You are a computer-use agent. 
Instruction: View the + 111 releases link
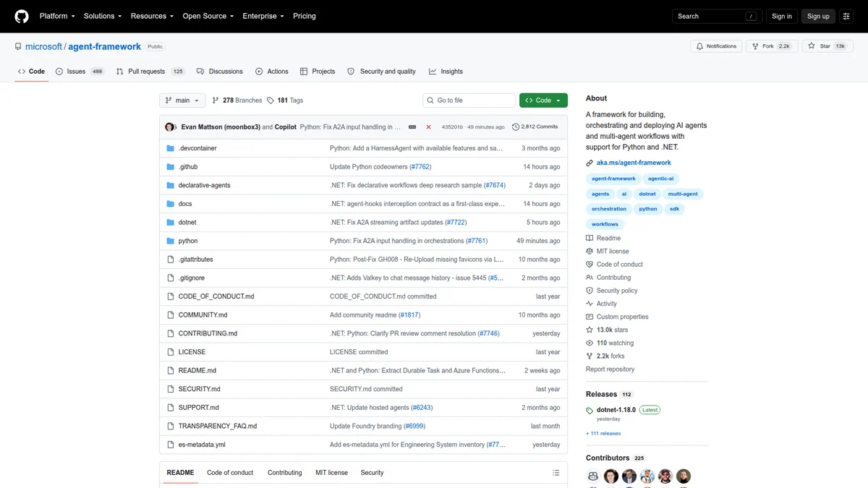(x=603, y=434)
